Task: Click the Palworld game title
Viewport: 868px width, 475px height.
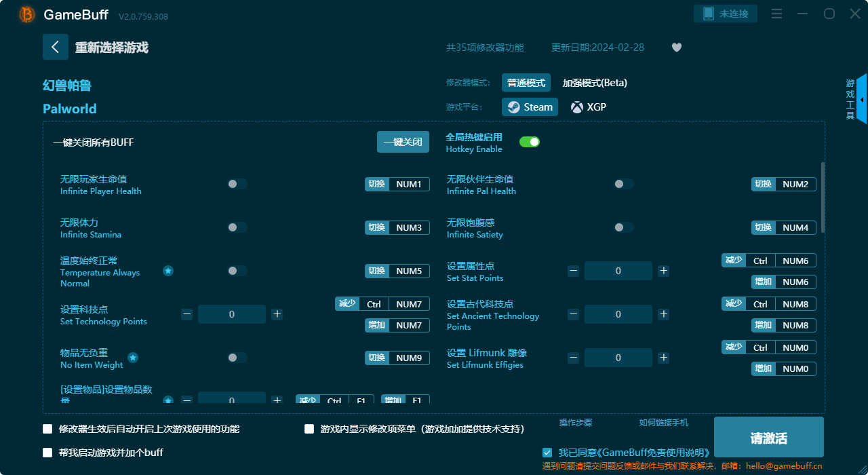Action: 70,109
